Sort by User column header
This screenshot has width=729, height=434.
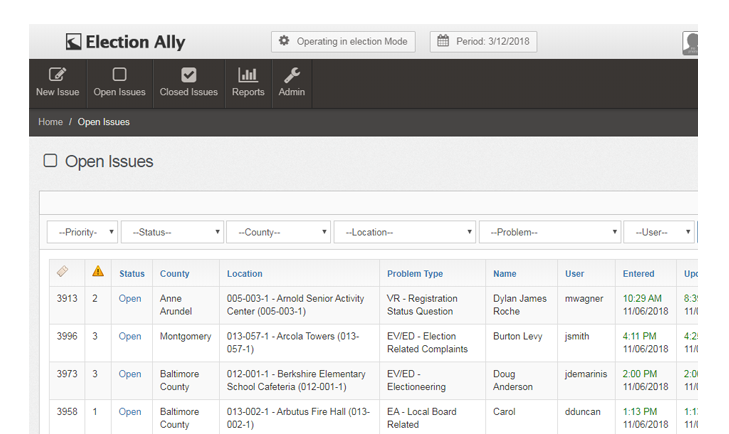[574, 274]
